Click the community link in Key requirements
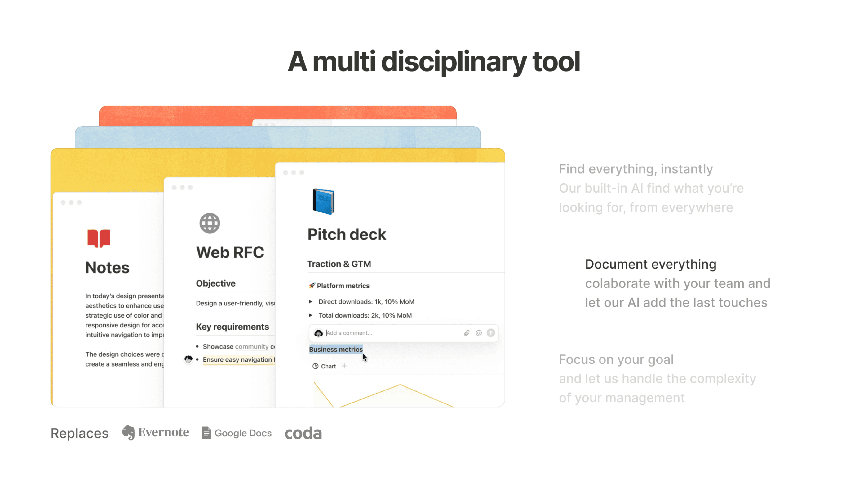868x490 pixels. [x=252, y=346]
